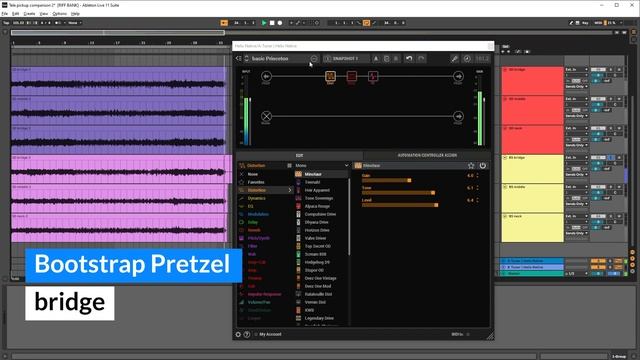Toggle Ableton Key map mode switch
Viewport: 640px width, 360px height.
pos(585,23)
